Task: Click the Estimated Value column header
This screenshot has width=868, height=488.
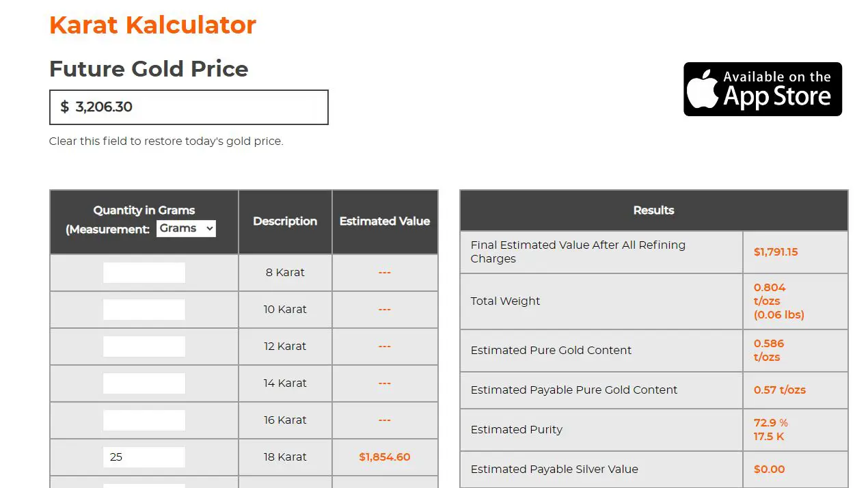Action: click(x=384, y=221)
